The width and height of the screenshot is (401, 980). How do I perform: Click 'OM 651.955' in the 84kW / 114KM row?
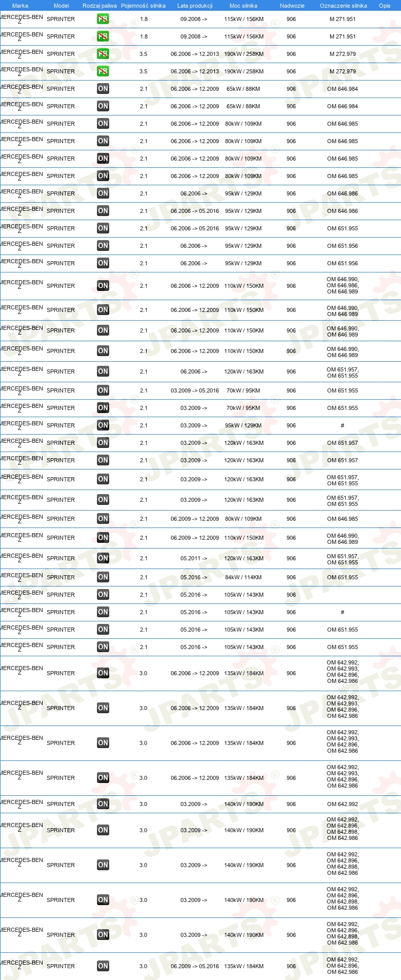pyautogui.click(x=343, y=577)
